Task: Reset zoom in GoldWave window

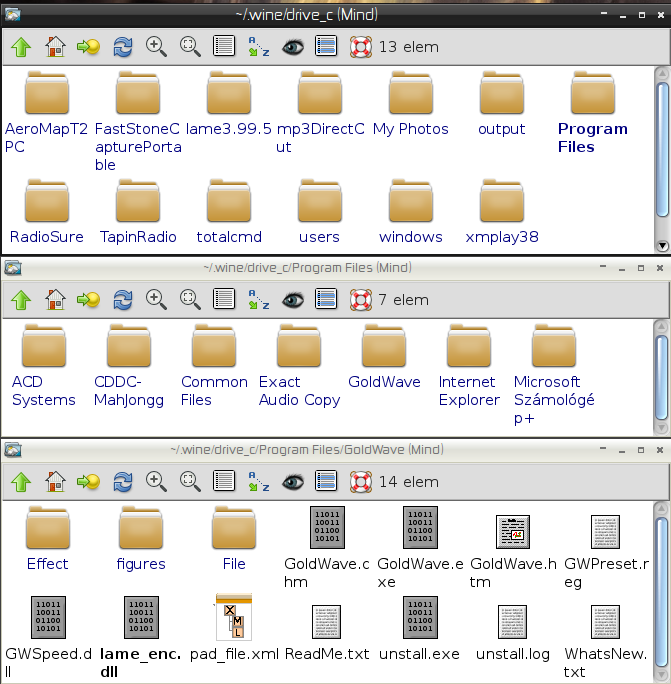Action: [190, 482]
